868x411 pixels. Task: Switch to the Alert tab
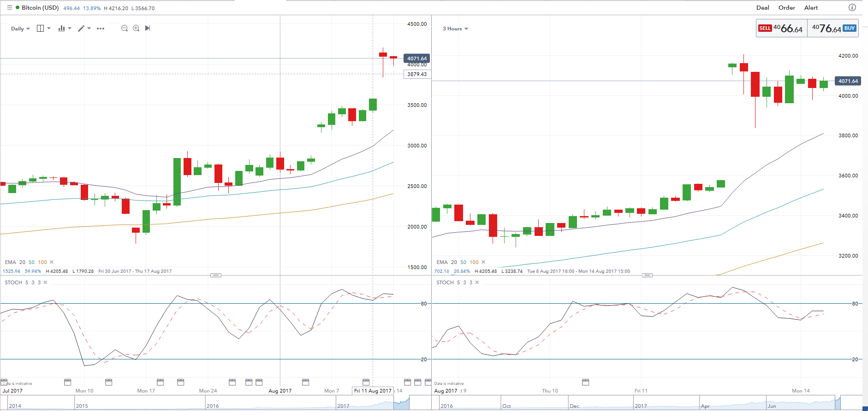pyautogui.click(x=811, y=8)
